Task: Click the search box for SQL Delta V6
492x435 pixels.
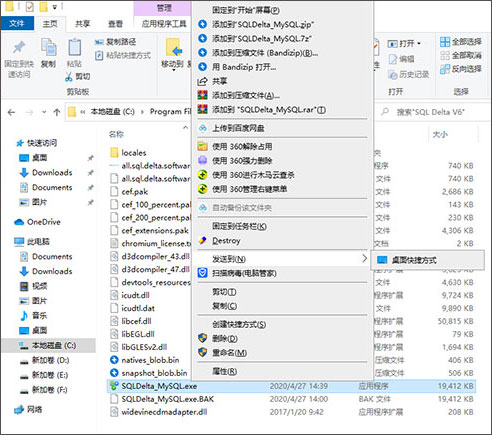Action: (433, 112)
